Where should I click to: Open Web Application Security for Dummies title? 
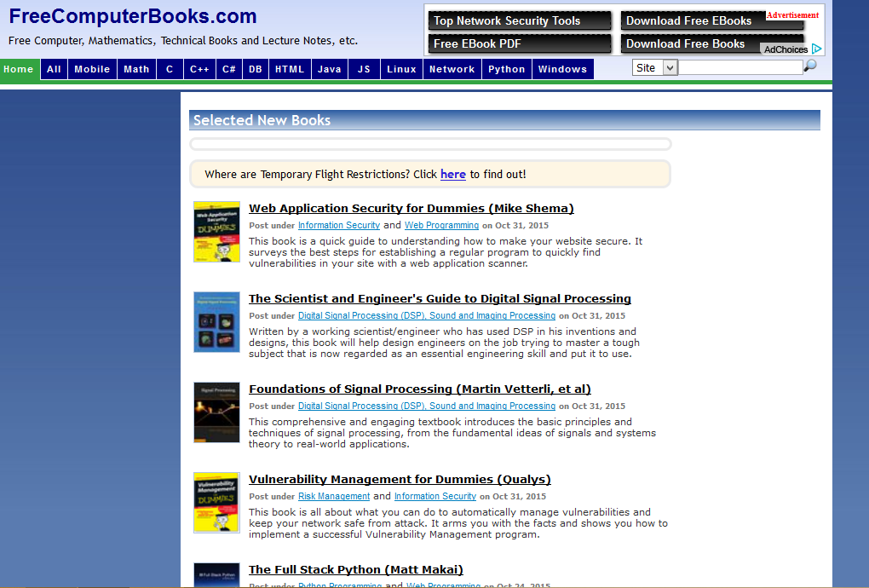[x=411, y=209]
